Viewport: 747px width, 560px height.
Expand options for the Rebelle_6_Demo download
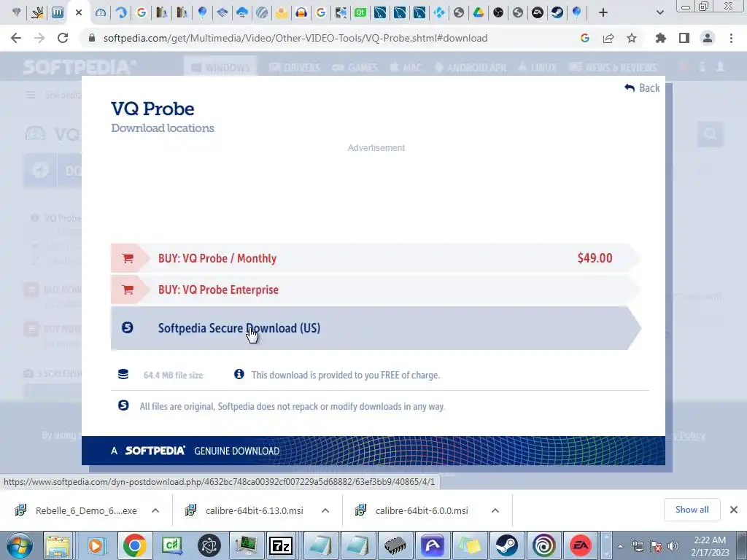tap(155, 510)
